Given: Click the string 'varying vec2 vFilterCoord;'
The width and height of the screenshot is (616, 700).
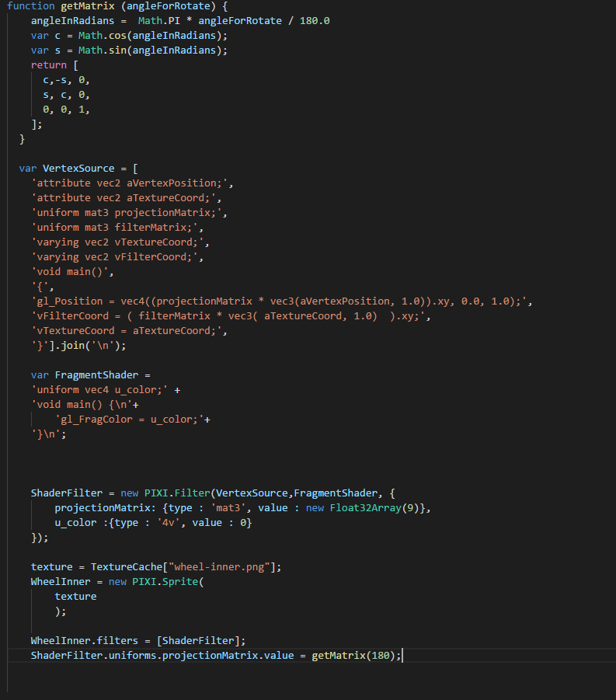Looking at the screenshot, I should pyautogui.click(x=114, y=257).
